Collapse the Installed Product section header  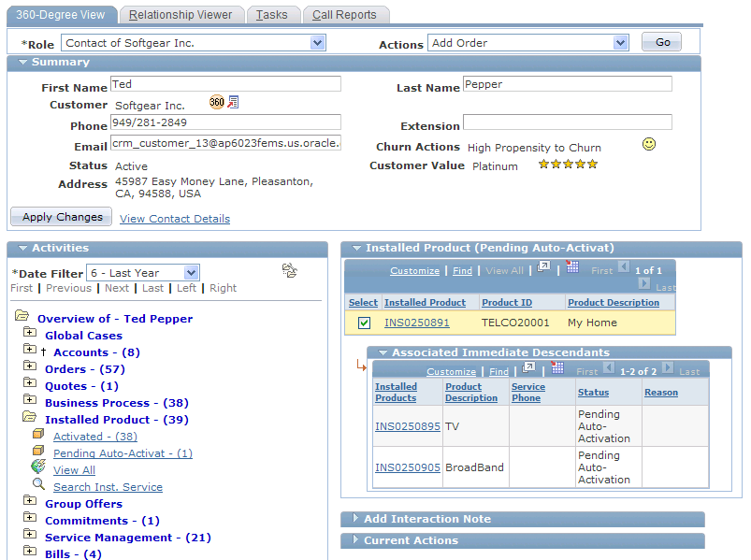tap(356, 248)
